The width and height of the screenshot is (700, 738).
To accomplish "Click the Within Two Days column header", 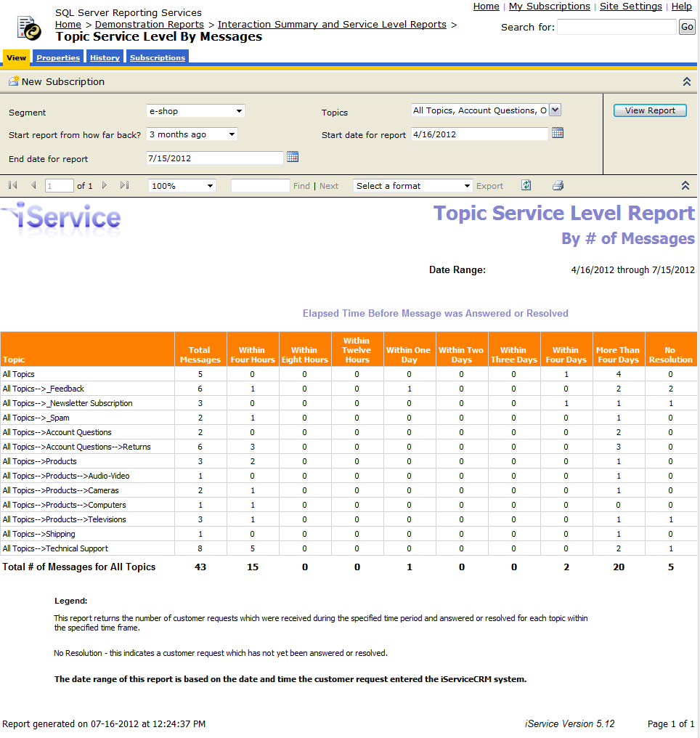I will coord(462,349).
